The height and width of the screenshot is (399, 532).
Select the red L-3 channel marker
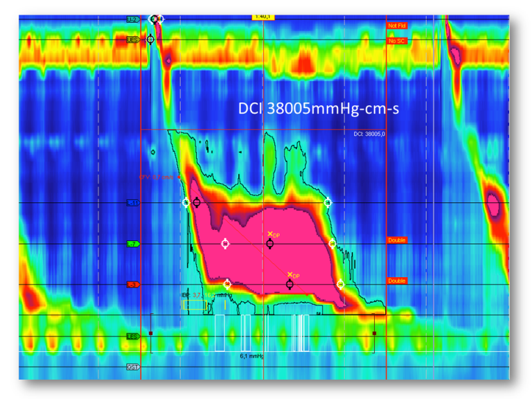(132, 285)
